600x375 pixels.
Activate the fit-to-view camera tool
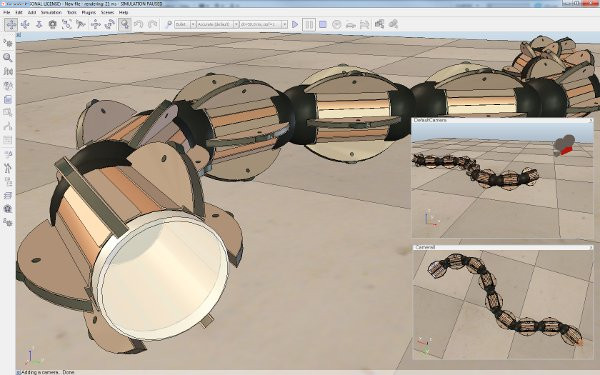67,24
